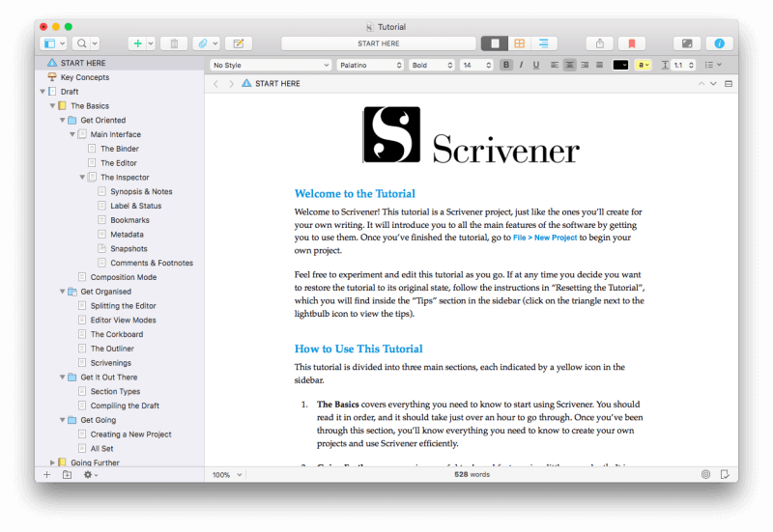This screenshot has width=773, height=532.
Task: Enter Composition Mode via toolbar icon
Action: pos(687,43)
